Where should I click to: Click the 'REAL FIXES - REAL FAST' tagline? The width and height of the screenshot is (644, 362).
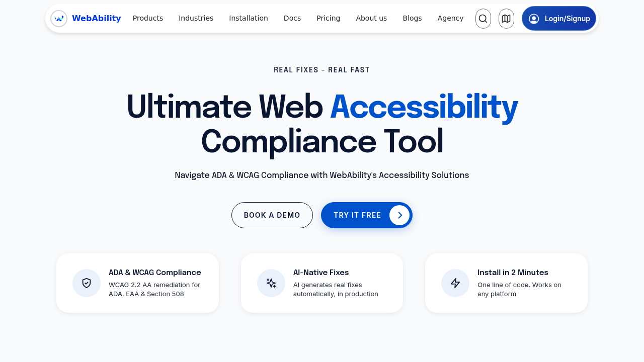[x=322, y=70]
